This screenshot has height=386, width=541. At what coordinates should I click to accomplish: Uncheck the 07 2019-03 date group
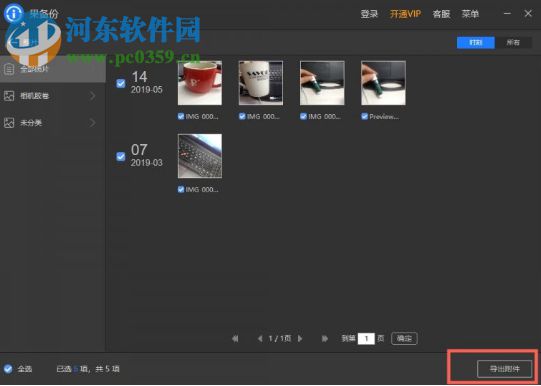click(x=121, y=157)
